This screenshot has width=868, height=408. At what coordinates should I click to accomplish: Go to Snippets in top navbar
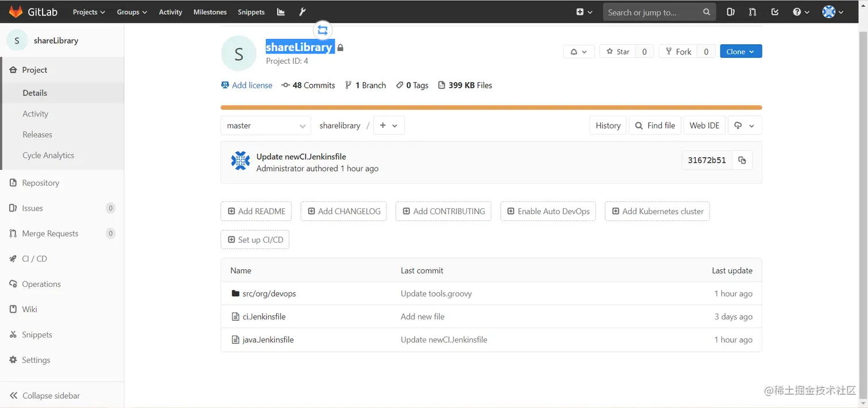click(251, 11)
